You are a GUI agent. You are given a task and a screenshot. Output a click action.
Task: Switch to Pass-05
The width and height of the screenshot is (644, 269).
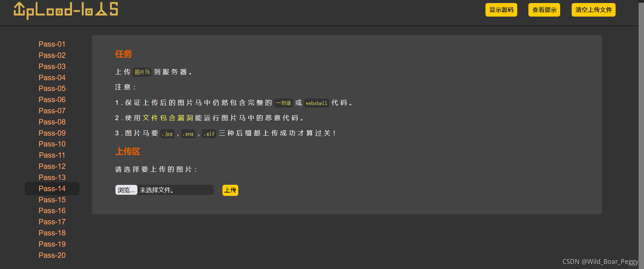click(52, 88)
